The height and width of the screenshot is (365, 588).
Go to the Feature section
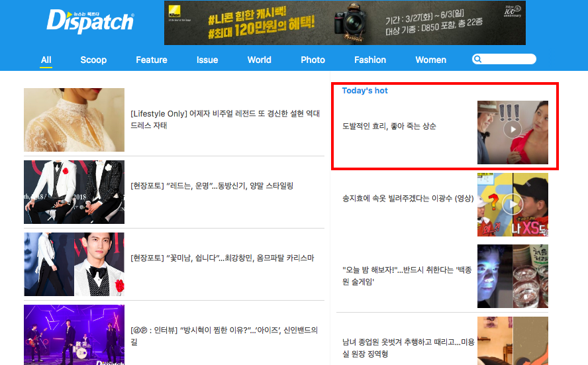(152, 60)
